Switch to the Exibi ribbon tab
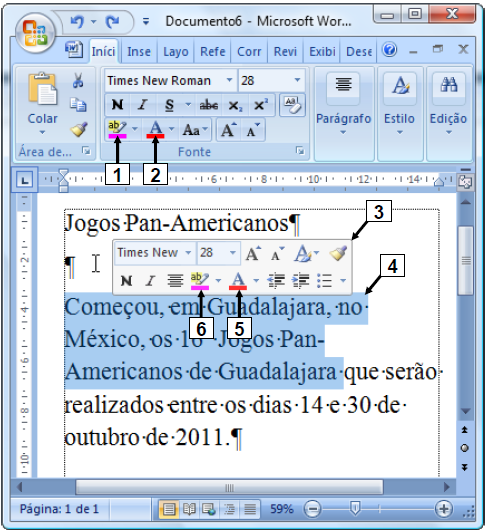The image size is (486, 530). [x=322, y=52]
